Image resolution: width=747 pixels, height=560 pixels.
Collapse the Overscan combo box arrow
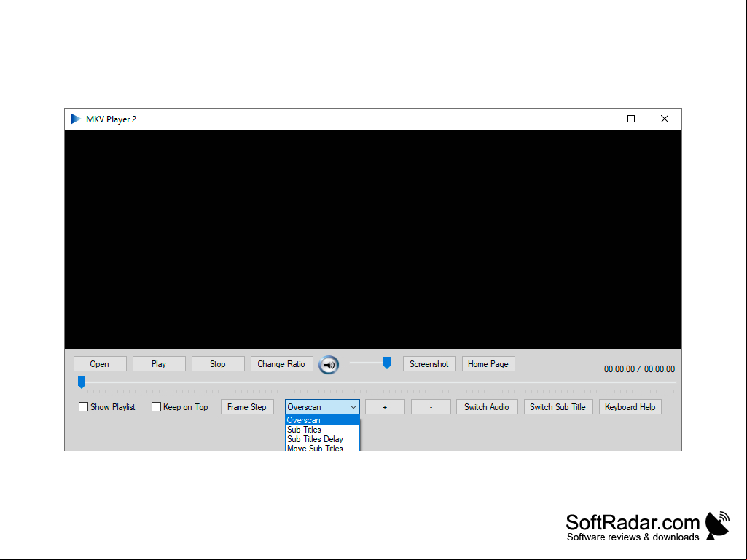(353, 406)
